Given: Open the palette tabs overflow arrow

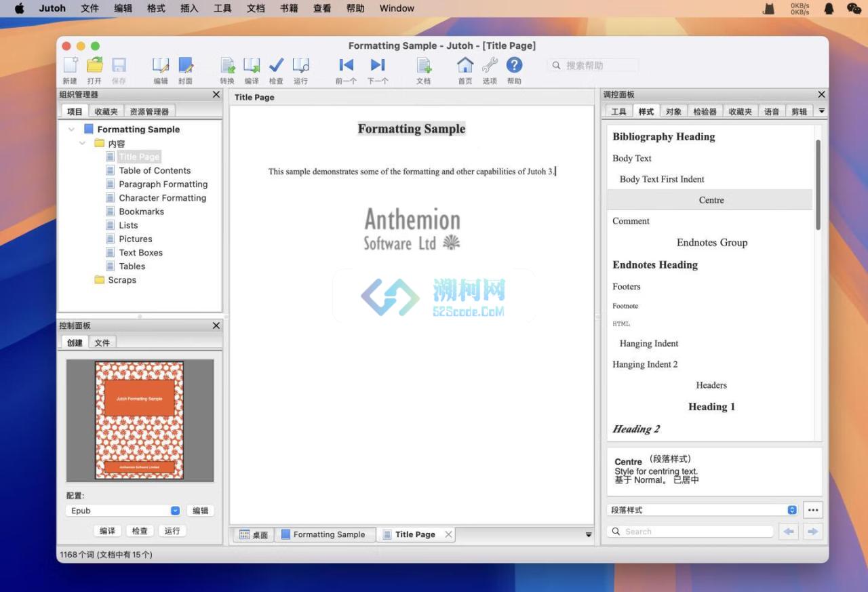Looking at the screenshot, I should click(821, 111).
